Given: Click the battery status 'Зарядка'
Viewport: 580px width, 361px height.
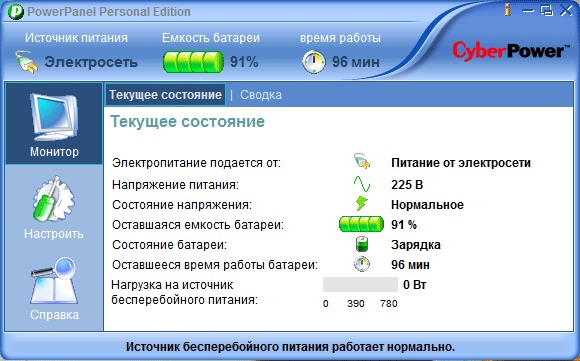Looking at the screenshot, I should (x=416, y=245).
